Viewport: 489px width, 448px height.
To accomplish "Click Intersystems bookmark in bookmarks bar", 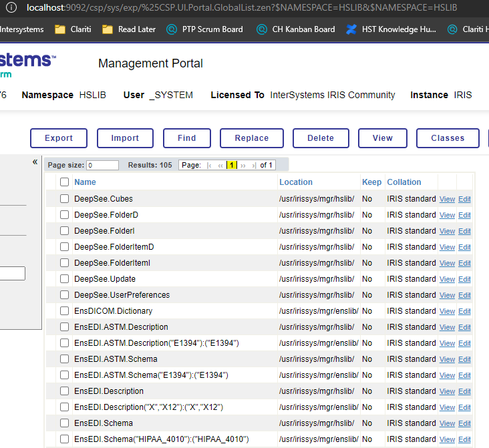I will (22, 29).
